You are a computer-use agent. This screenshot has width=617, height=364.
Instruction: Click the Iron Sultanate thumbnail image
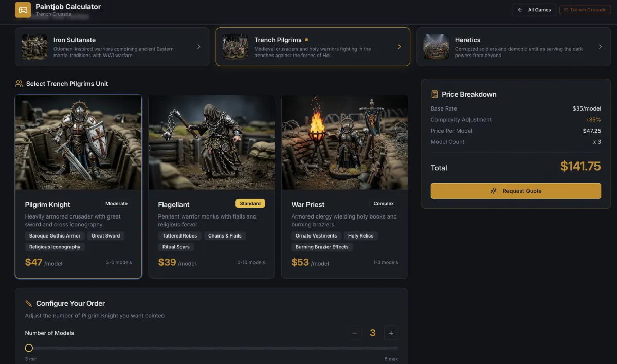(34, 47)
